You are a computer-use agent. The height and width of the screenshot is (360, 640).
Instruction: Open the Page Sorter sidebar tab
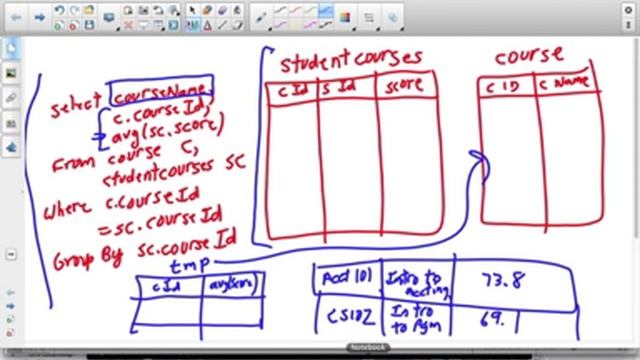(x=11, y=49)
